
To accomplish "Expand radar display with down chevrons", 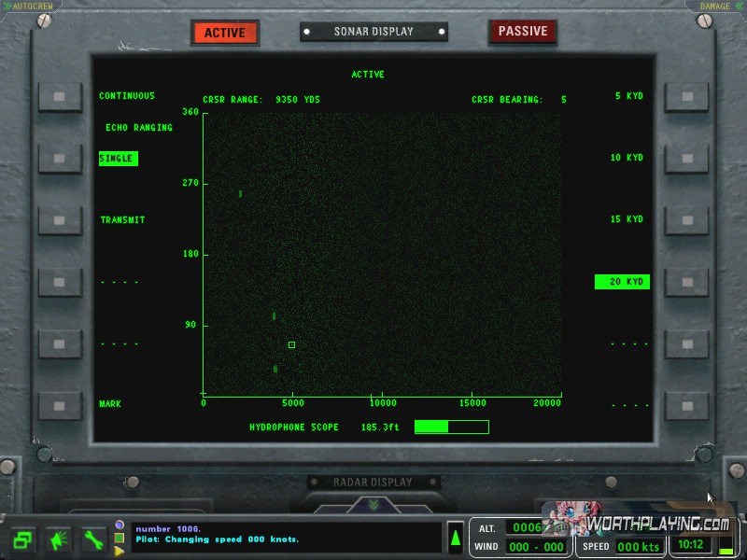I will click(x=373, y=505).
